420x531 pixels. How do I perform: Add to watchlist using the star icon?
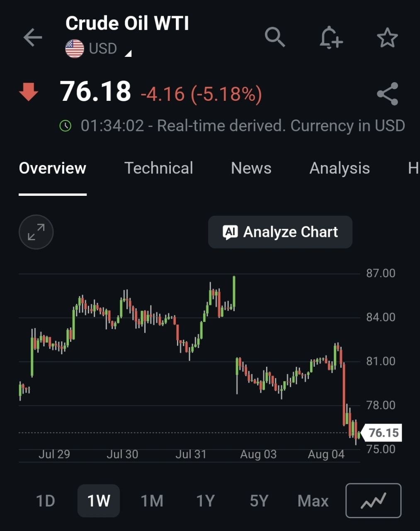(387, 38)
